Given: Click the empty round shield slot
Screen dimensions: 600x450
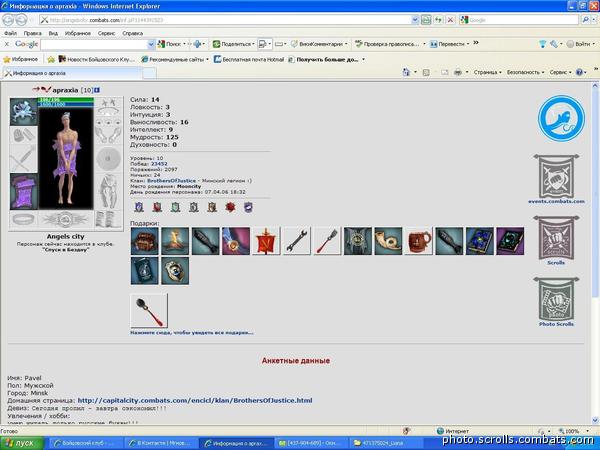Looking at the screenshot, I should coord(108,158).
